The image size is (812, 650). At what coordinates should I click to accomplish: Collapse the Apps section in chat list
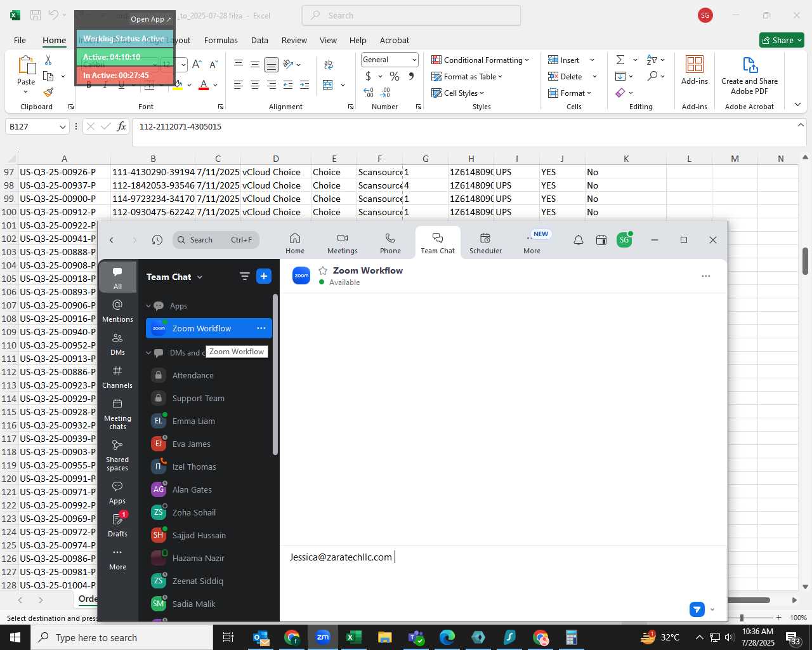click(x=149, y=306)
